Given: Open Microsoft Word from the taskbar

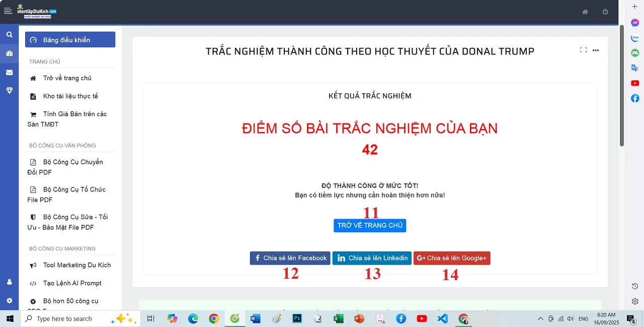Looking at the screenshot, I should pyautogui.click(x=256, y=318).
